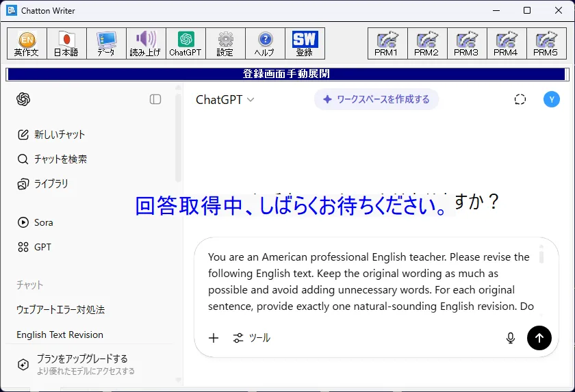Open the ツール tools menu

click(x=252, y=338)
